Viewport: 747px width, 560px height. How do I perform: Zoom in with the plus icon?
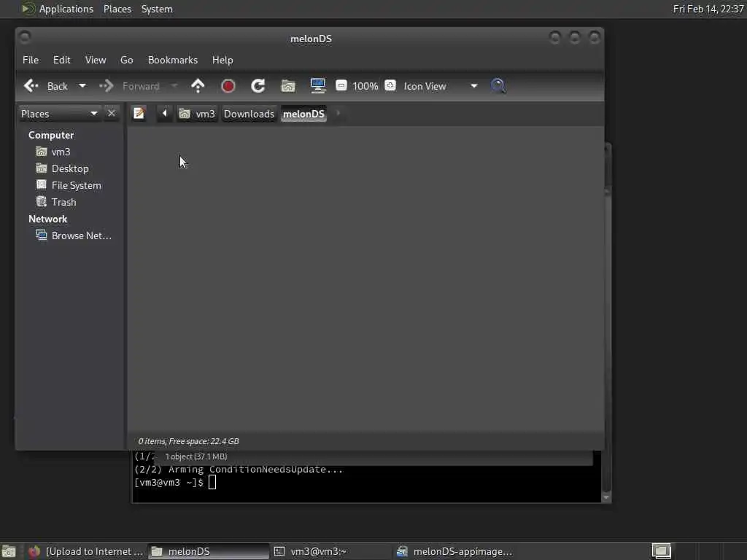point(390,86)
